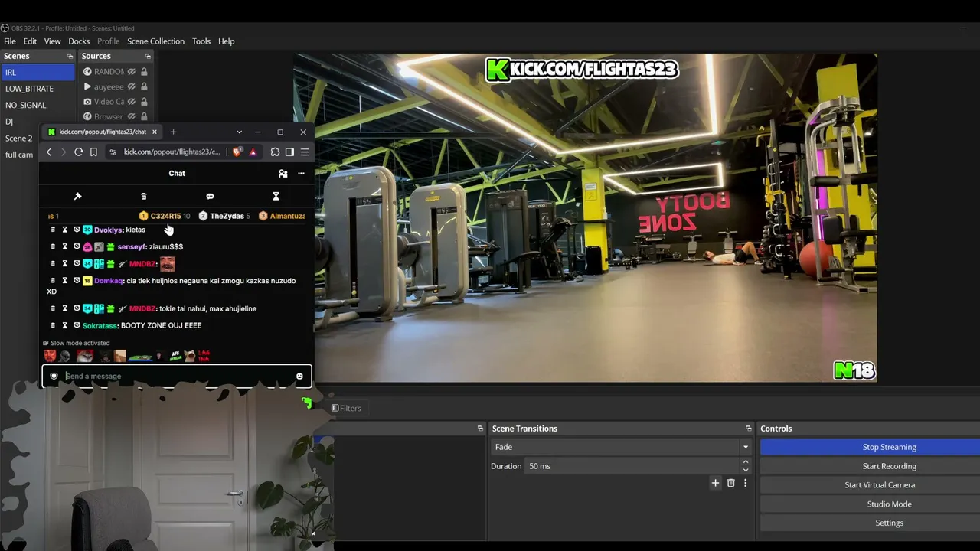Bookmark the chat popout page
980x551 pixels.
point(93,152)
